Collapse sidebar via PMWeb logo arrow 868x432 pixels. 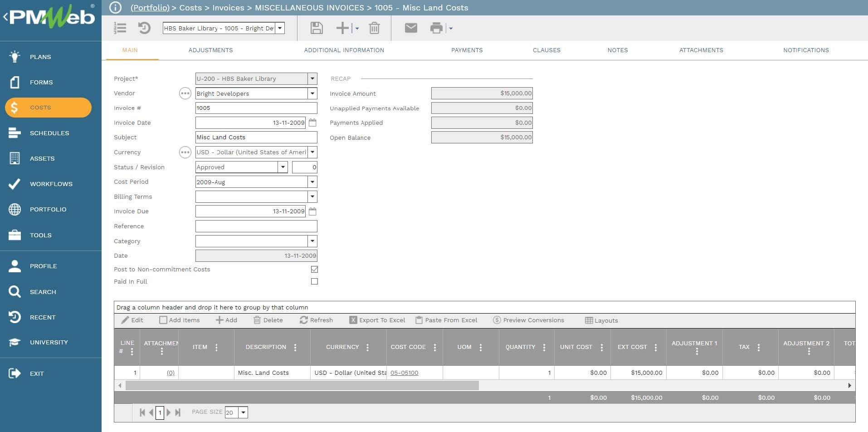point(5,17)
